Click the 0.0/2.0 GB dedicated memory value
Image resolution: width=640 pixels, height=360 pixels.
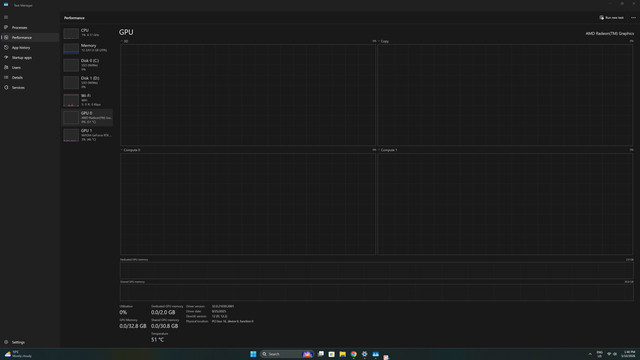[163, 312]
